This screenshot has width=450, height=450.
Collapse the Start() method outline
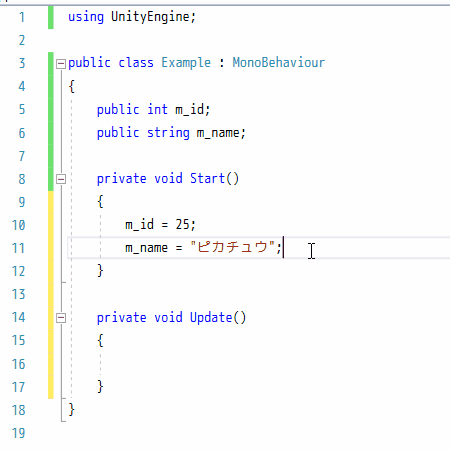tap(61, 179)
